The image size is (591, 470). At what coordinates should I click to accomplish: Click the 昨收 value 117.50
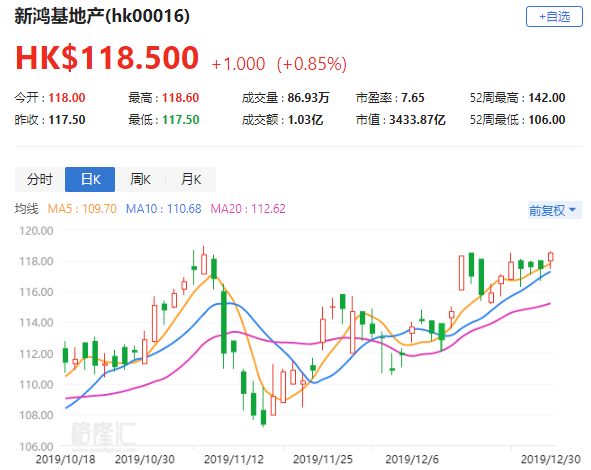[x=67, y=120]
